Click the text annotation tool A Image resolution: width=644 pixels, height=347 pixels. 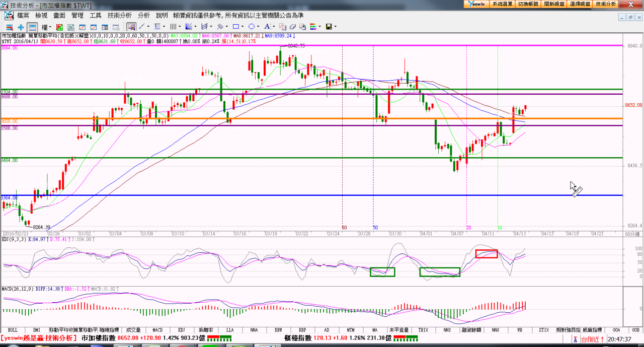pyautogui.click(x=267, y=27)
